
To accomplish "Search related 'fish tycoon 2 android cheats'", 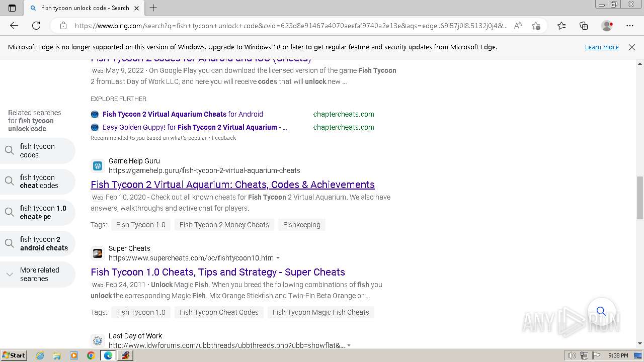I will 37,243.
